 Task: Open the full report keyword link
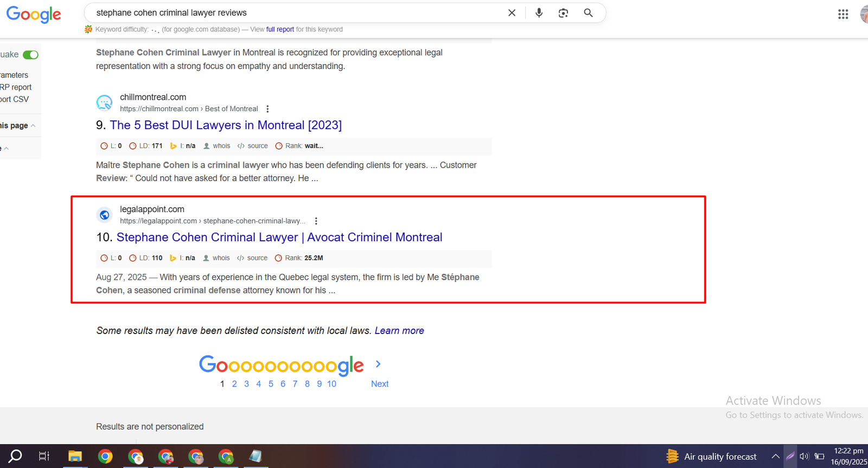click(x=280, y=29)
